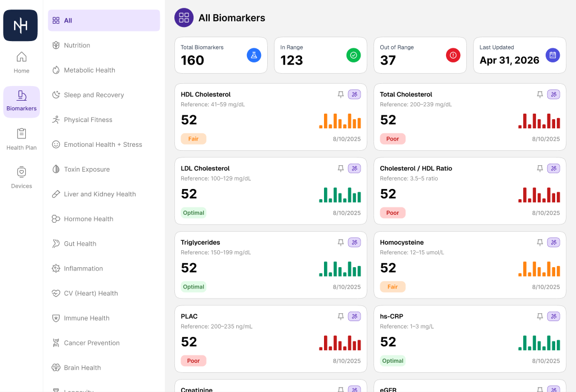This screenshot has width=576, height=392.
Task: Click the Fair badge on HDL Cholesterol
Action: coord(193,139)
